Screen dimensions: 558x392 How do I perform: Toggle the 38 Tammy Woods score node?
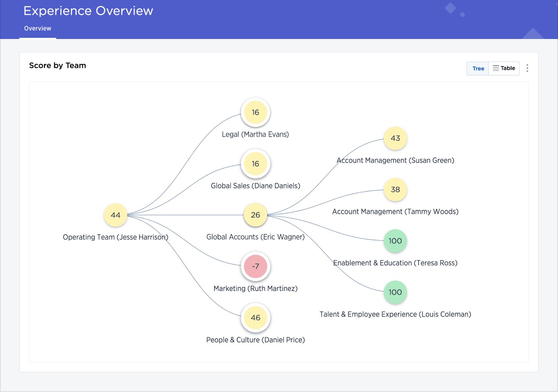[395, 190]
